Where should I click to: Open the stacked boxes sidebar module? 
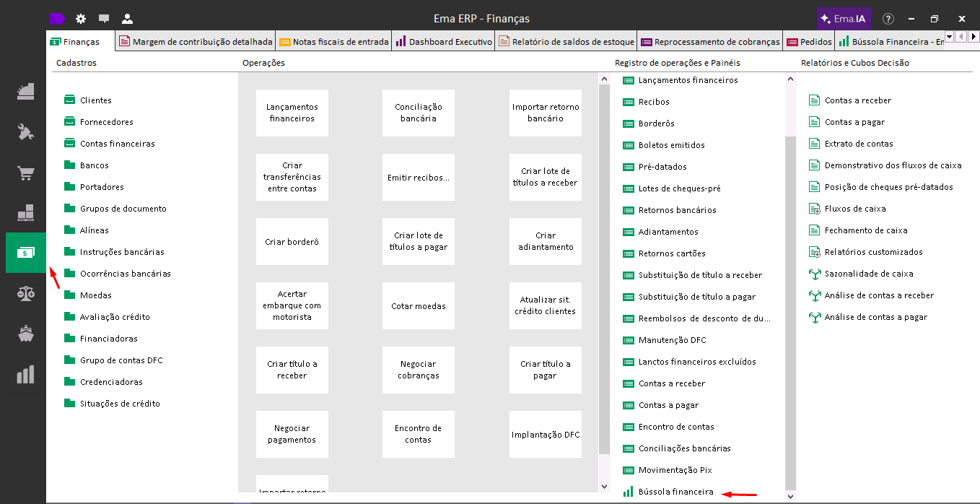point(26,214)
